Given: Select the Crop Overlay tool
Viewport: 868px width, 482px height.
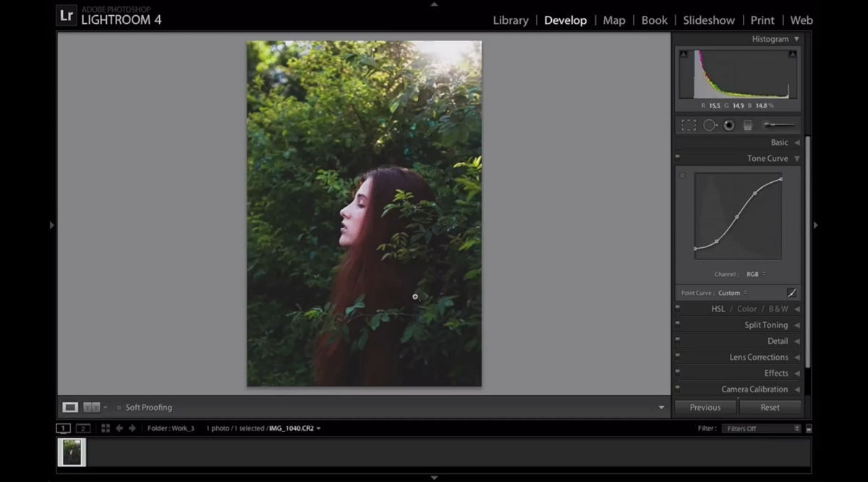Looking at the screenshot, I should pos(689,125).
